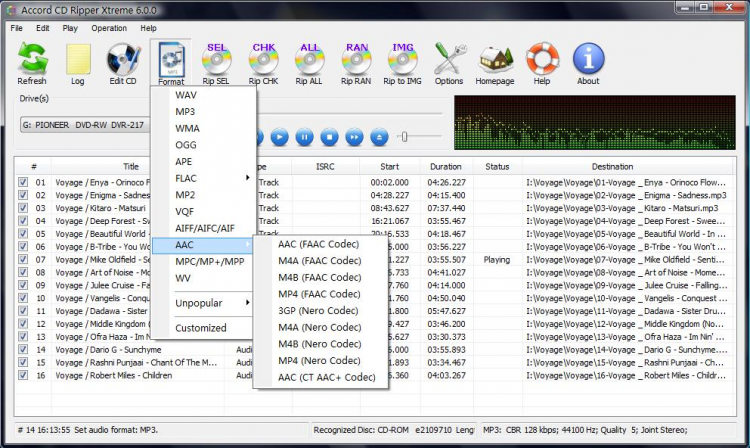Open the Operation menu
Image resolution: width=750 pixels, height=448 pixels.
(109, 28)
